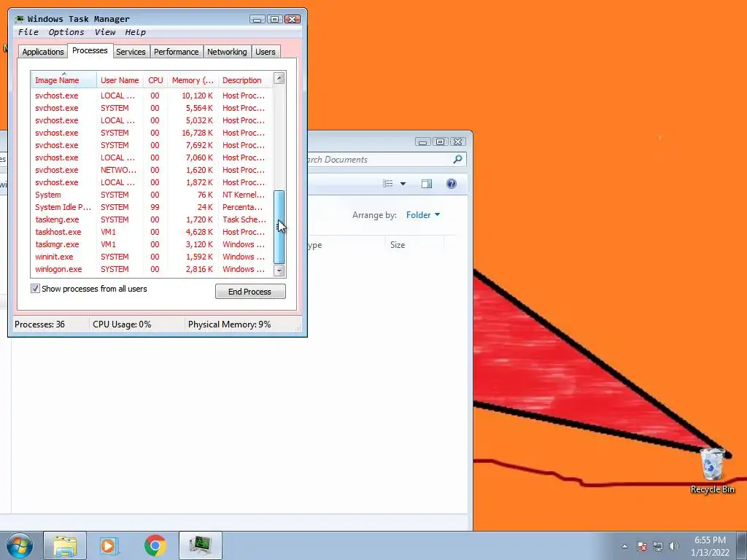This screenshot has height=560, width=747.
Task: Open the Arrange by Folder dropdown
Action: click(422, 215)
